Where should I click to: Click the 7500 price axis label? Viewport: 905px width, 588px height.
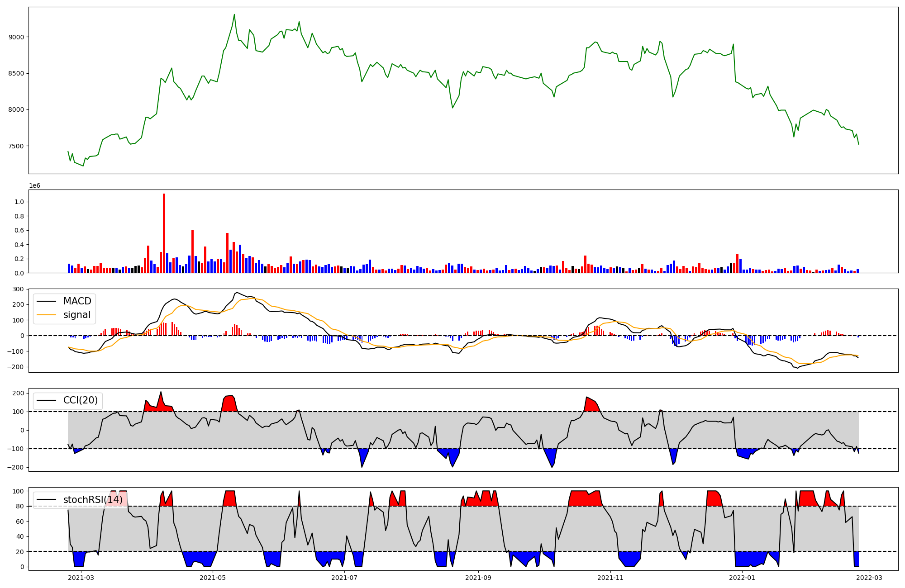(x=16, y=146)
